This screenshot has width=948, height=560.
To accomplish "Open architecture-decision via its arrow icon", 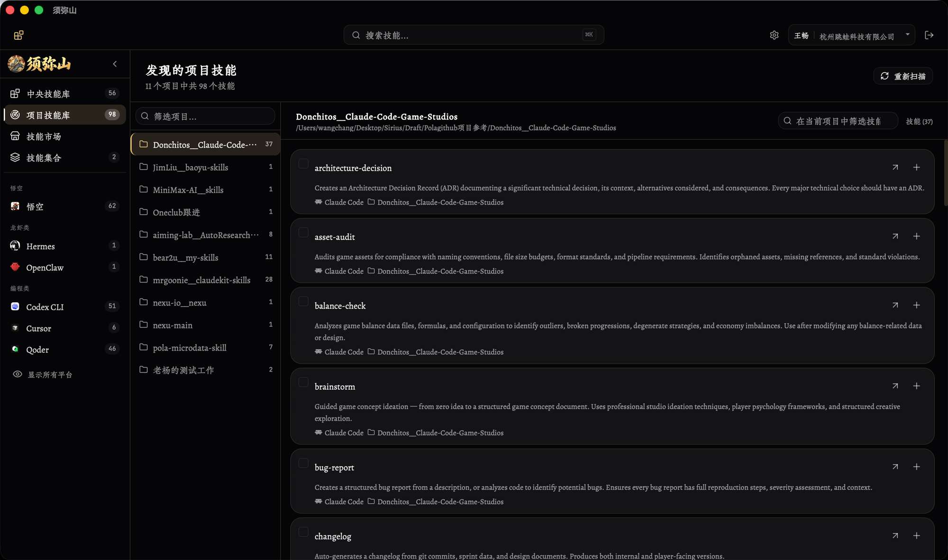I will tap(895, 167).
